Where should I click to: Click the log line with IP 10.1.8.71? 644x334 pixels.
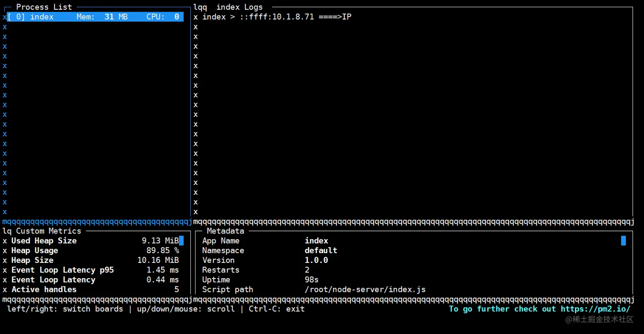pos(277,17)
